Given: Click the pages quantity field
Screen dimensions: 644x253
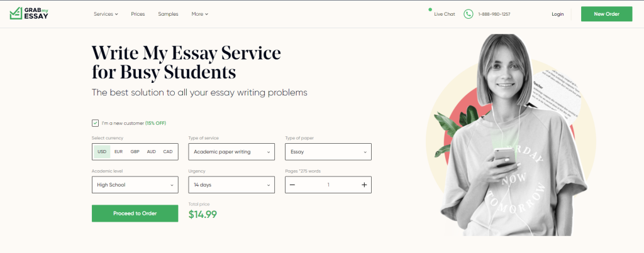Looking at the screenshot, I should point(328,185).
